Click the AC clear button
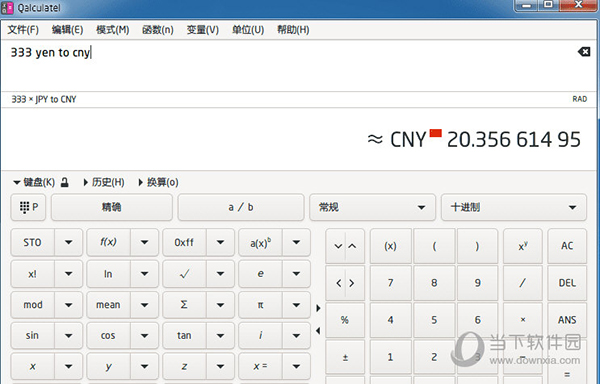The image size is (600, 384). click(x=567, y=246)
